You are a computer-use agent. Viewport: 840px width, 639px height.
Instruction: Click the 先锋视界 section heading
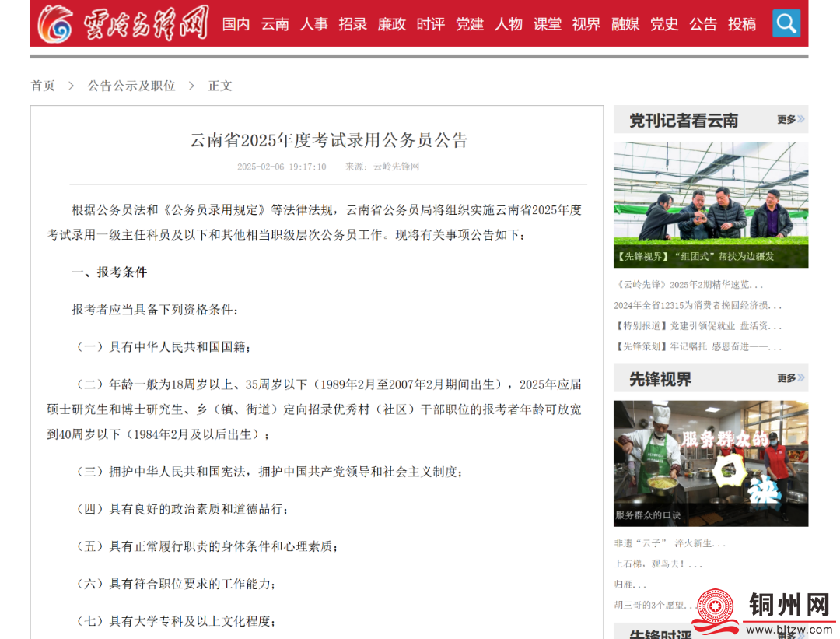coord(660,380)
